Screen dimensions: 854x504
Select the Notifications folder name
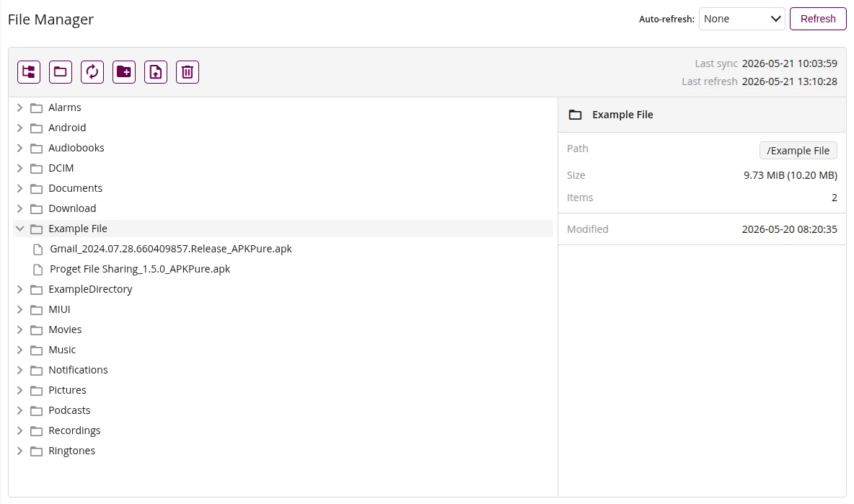[78, 370]
